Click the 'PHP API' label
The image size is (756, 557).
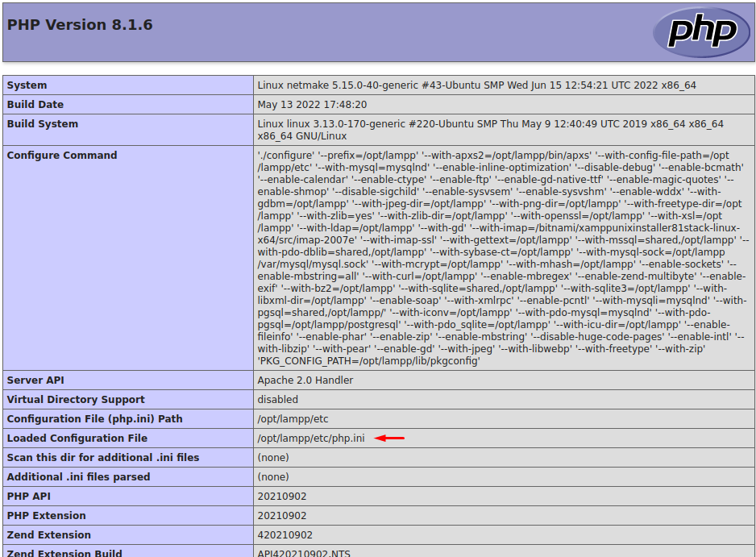click(x=28, y=497)
